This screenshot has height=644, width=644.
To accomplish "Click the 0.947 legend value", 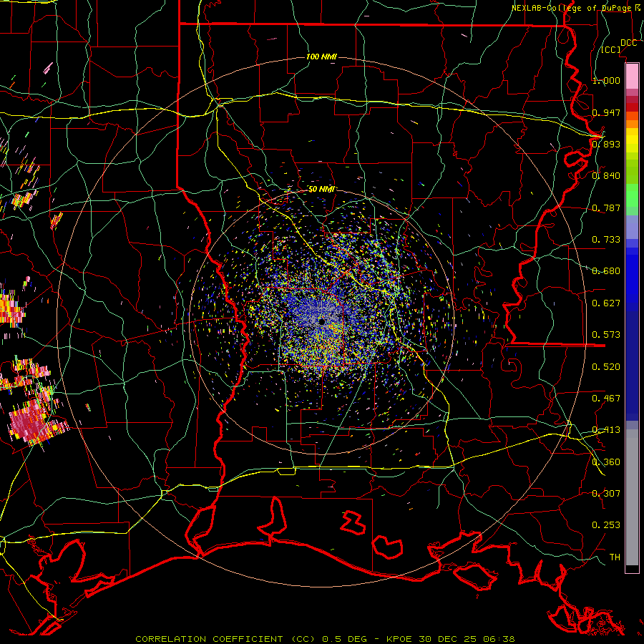I will 606,112.
